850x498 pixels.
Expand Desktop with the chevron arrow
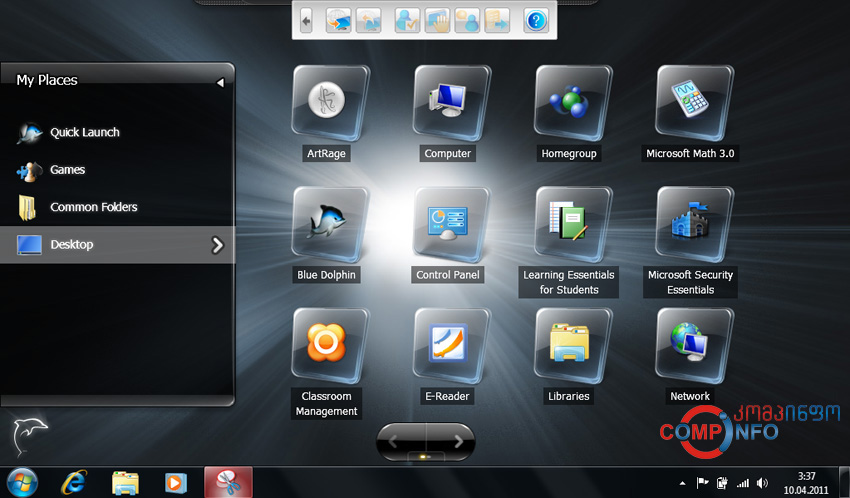(217, 245)
